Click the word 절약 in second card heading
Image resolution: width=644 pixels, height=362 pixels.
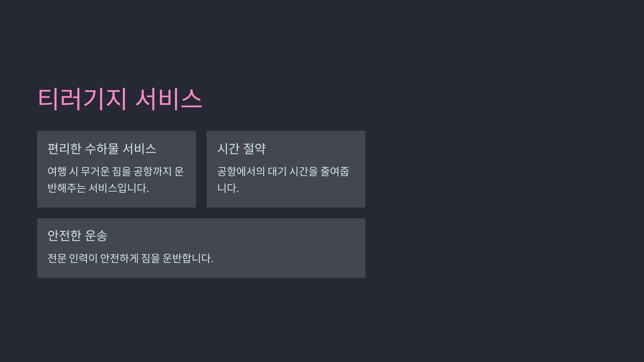tap(254, 149)
